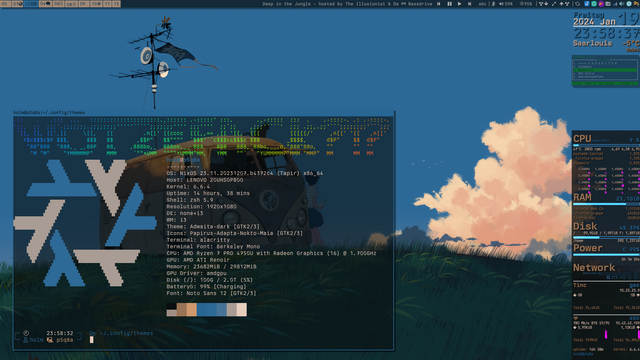
Task: Skip to the next track
Action: (x=469, y=4)
